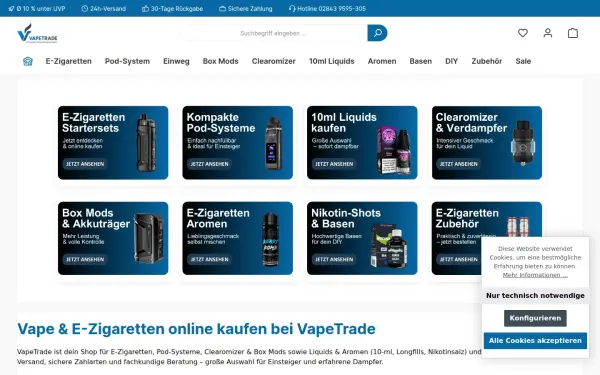Click the 24h-Versand text
600x375 pixels.
(108, 8)
